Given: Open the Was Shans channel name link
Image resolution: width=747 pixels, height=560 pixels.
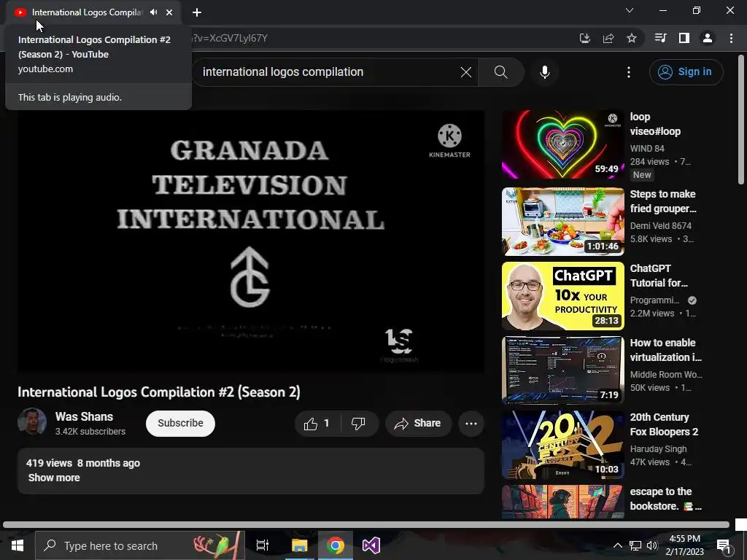Looking at the screenshot, I should (85, 416).
